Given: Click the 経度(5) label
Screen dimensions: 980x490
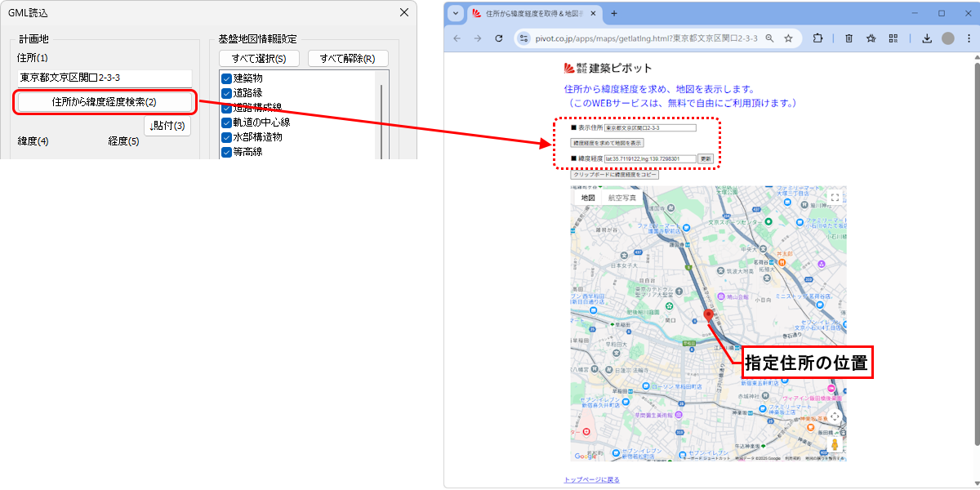Looking at the screenshot, I should 124,141.
